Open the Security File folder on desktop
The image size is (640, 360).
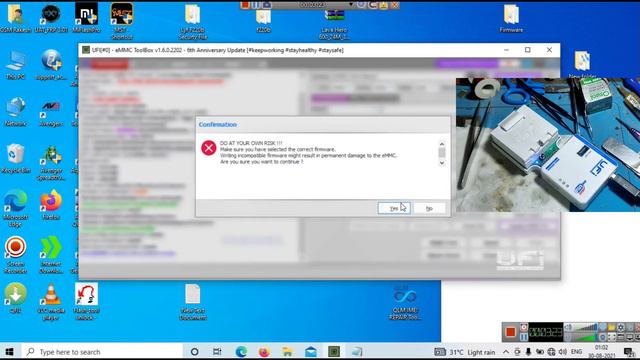[x=193, y=22]
